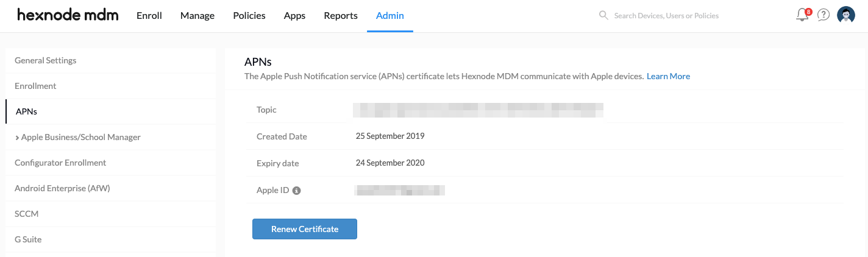Click the Topic label
The width and height of the screenshot is (868, 257).
pyautogui.click(x=266, y=110)
